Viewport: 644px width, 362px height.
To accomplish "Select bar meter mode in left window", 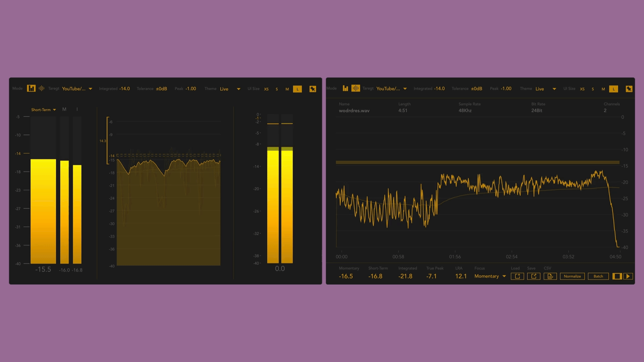I will tap(31, 88).
